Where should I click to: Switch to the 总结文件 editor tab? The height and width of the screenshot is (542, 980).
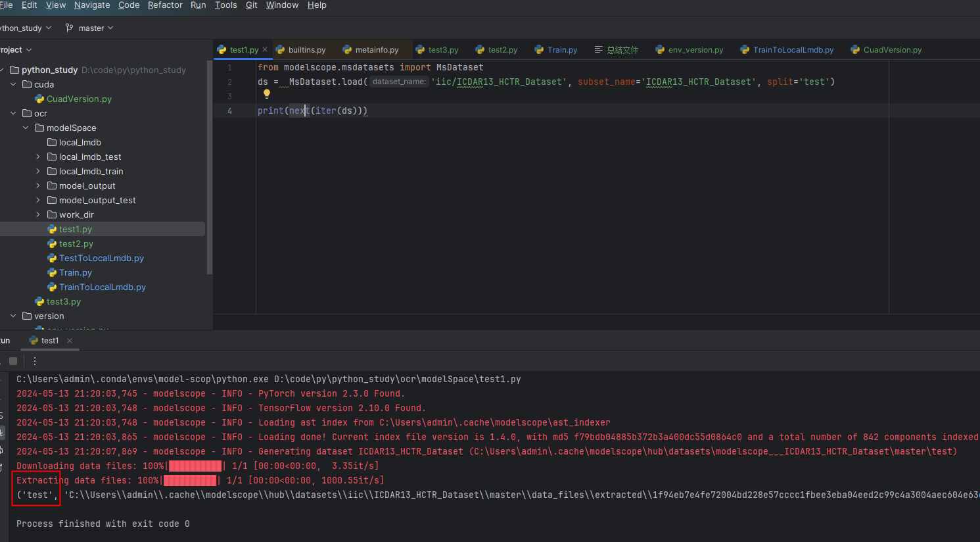617,50
